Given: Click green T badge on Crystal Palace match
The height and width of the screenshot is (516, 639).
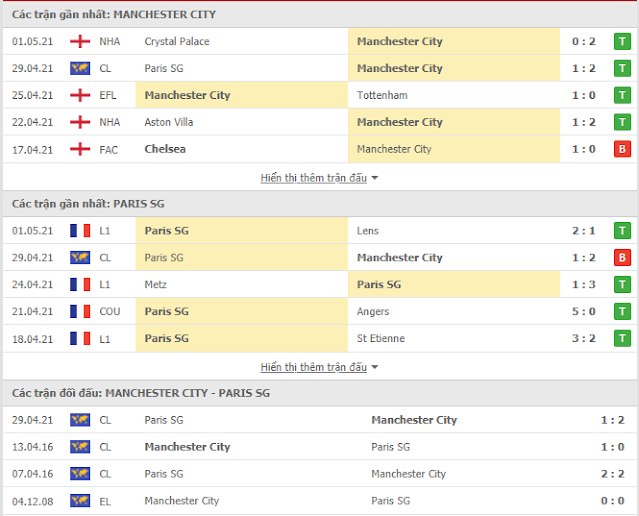Looking at the screenshot, I should pyautogui.click(x=622, y=42).
